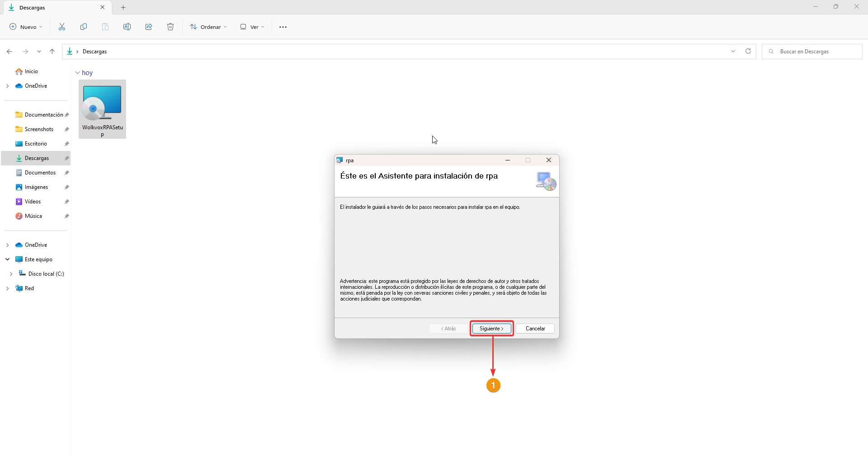
Task: Select Descargas in the sidebar
Action: tap(36, 158)
